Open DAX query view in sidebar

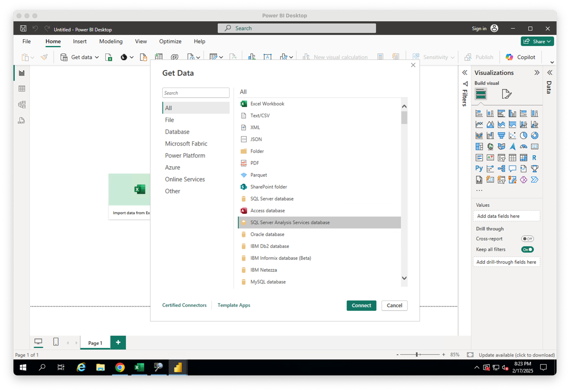(22, 120)
